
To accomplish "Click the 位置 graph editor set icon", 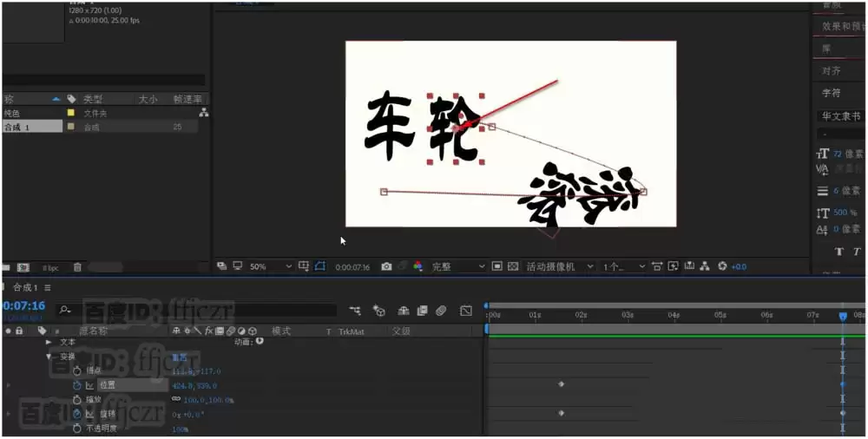I will coord(90,385).
